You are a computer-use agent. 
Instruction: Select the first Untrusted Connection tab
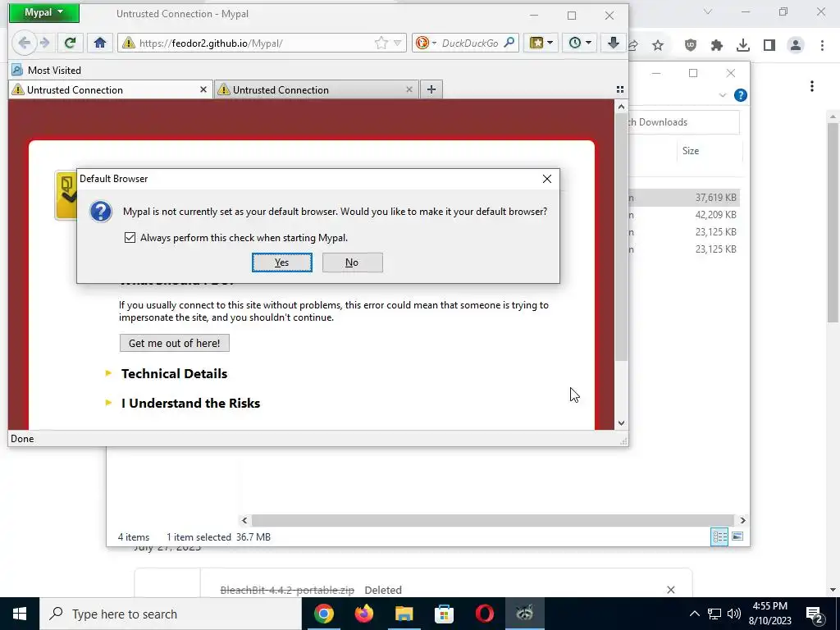click(110, 89)
